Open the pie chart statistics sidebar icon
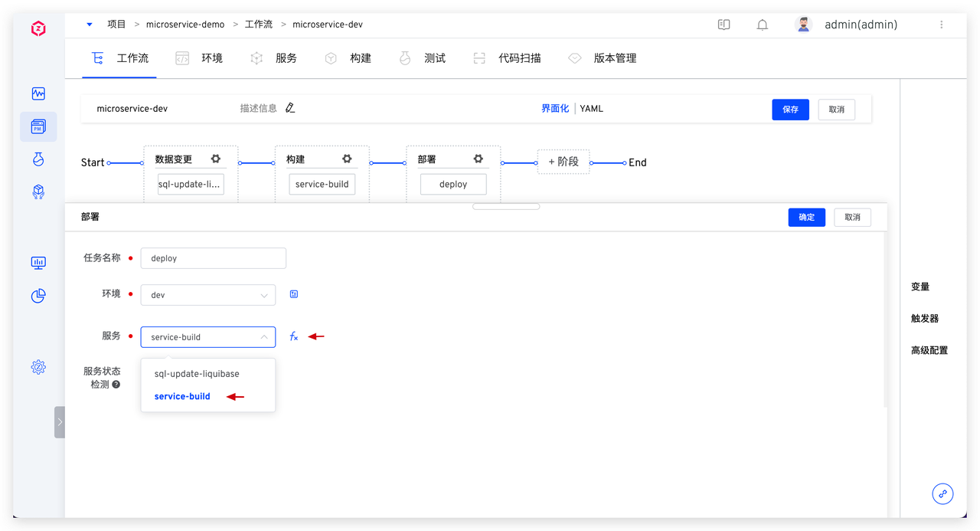 (38, 296)
